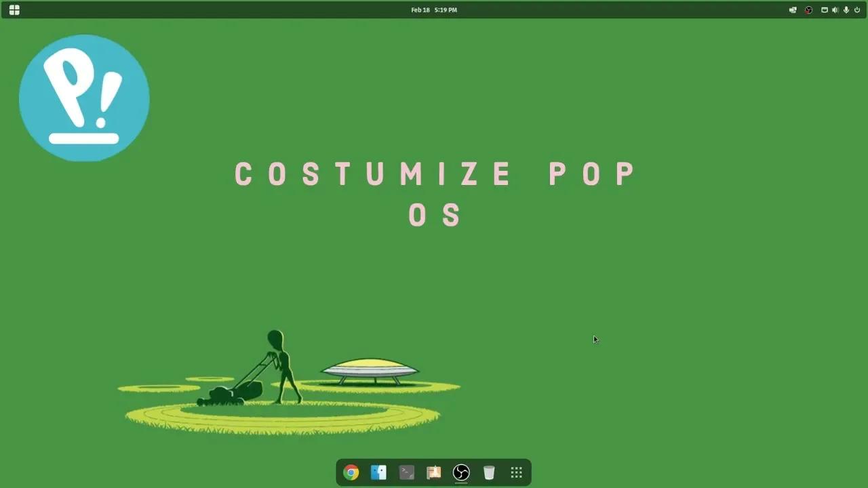Open the clock showing Feb 18 5:19 PM

[434, 10]
